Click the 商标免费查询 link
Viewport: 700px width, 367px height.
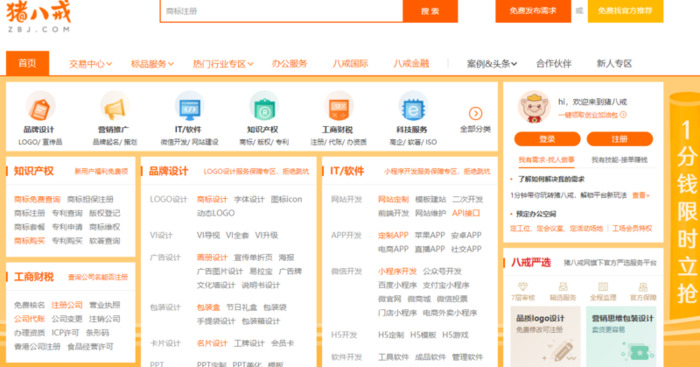pos(37,199)
